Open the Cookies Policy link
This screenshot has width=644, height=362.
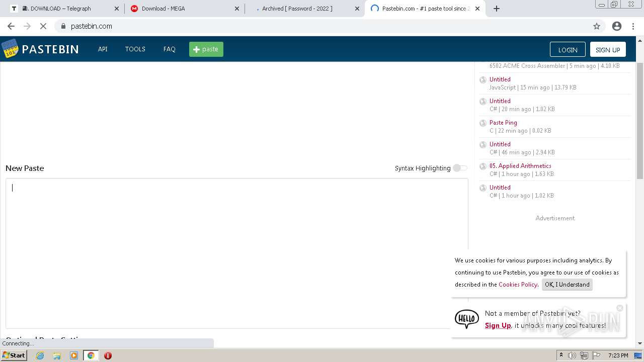click(x=518, y=285)
